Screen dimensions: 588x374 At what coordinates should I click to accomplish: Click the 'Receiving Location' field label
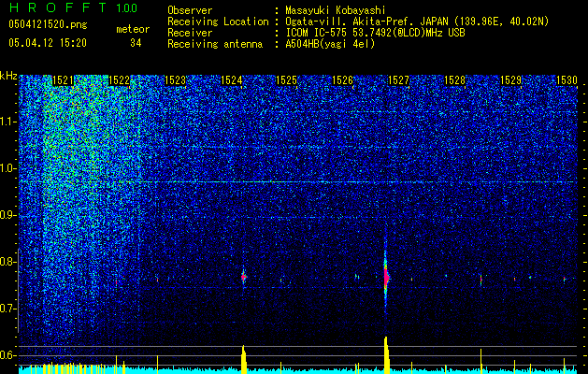click(x=218, y=22)
